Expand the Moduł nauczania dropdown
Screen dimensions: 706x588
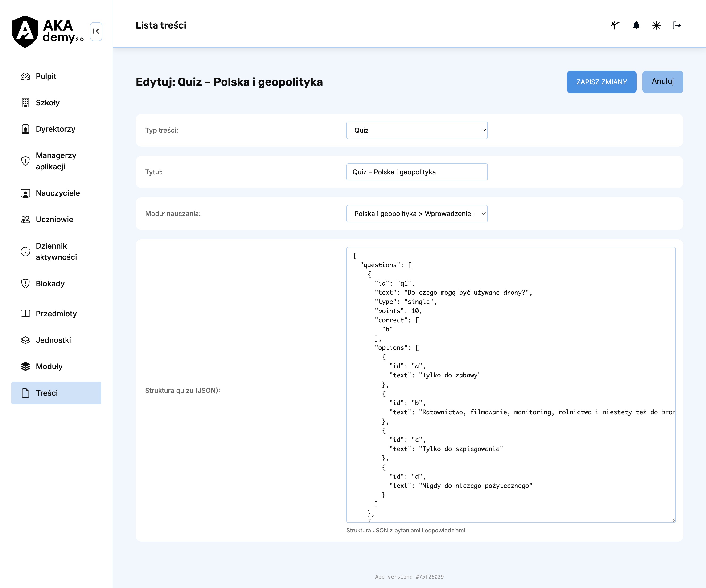pos(417,214)
